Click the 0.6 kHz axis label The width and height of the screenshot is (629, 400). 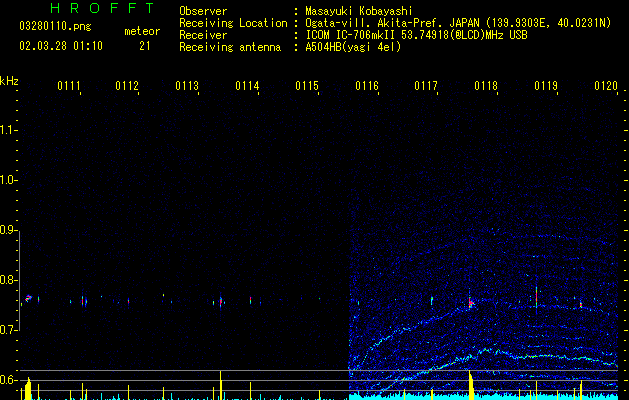(8, 380)
